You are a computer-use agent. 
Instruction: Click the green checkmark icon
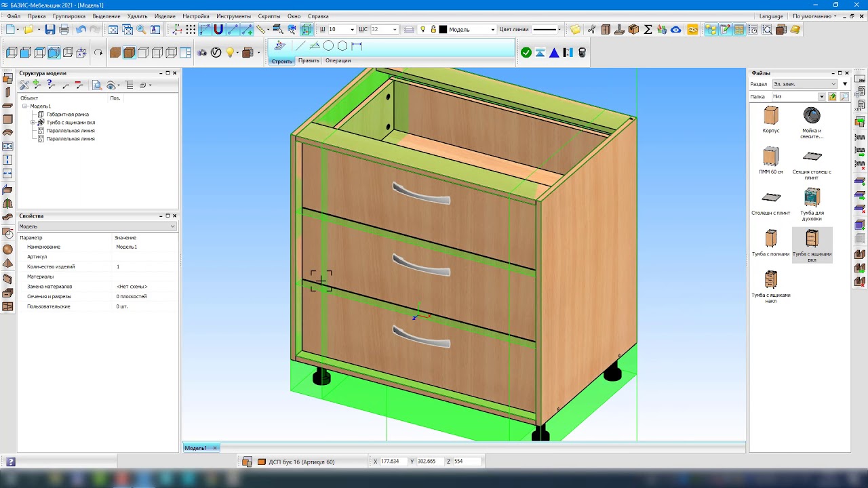tap(526, 52)
